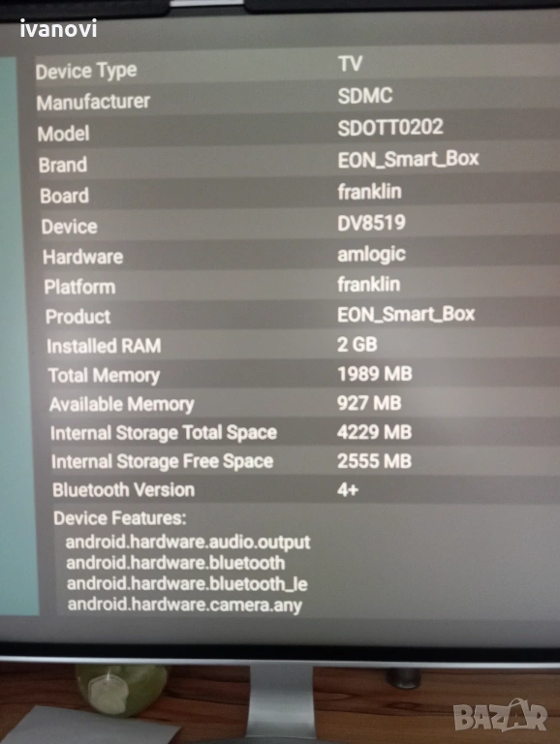The image size is (560, 744).
Task: Click the Platform franklin row
Action: click(x=302, y=286)
